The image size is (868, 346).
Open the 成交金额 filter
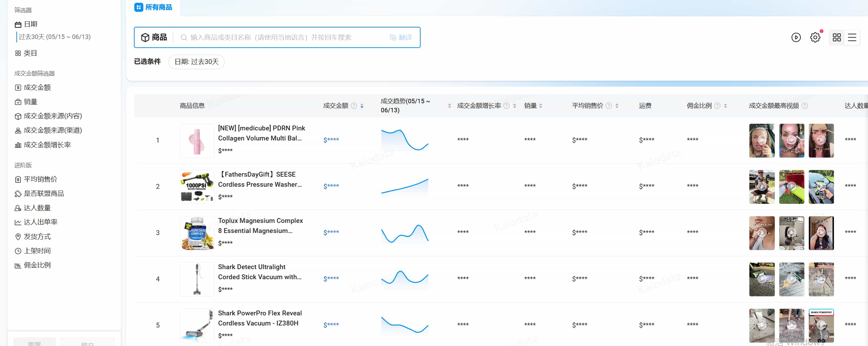[33, 88]
